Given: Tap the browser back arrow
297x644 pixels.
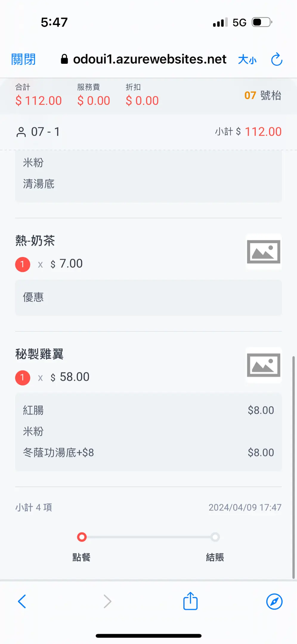Looking at the screenshot, I should tap(22, 601).
